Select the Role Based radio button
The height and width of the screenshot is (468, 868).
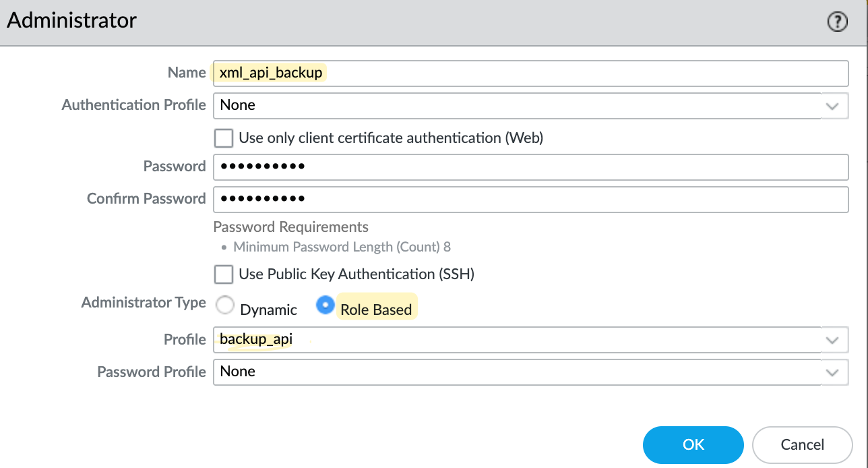(x=325, y=306)
